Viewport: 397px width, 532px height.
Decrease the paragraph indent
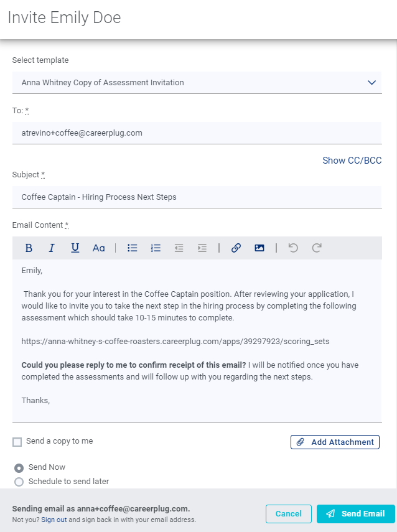179,248
